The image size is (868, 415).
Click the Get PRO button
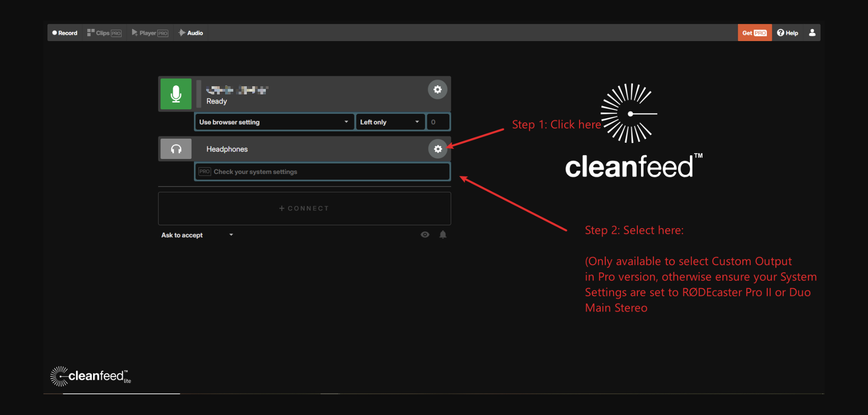click(755, 33)
